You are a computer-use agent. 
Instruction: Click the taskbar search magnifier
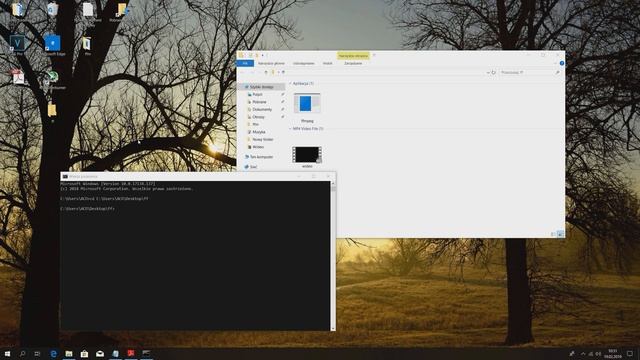click(x=22, y=353)
